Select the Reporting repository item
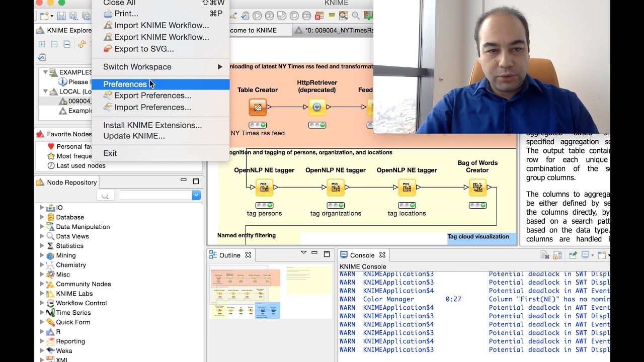 [x=70, y=341]
